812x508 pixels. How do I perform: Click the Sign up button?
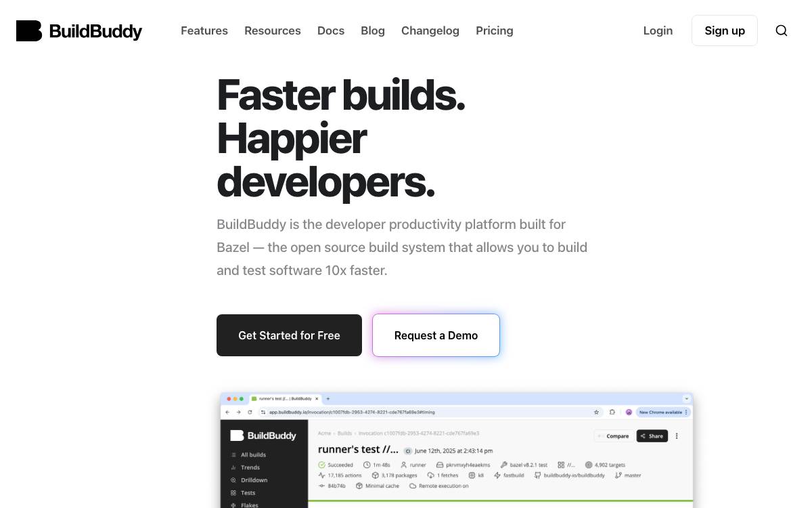[725, 30]
